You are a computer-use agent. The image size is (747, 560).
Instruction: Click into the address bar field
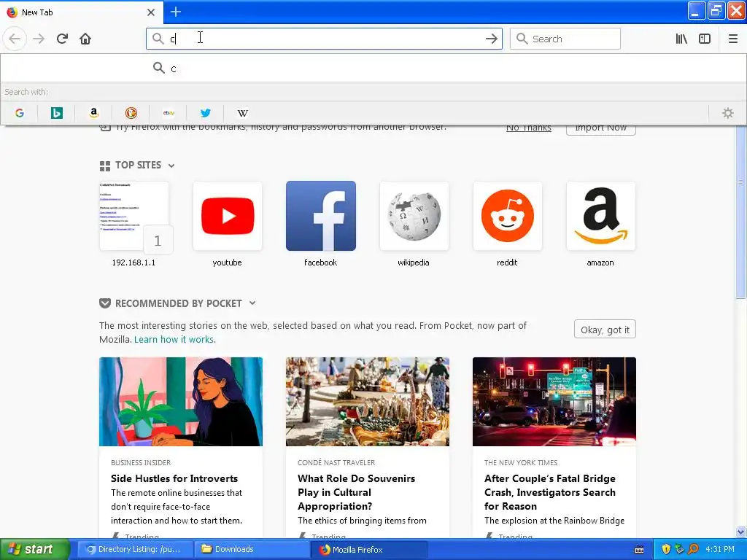(x=324, y=39)
